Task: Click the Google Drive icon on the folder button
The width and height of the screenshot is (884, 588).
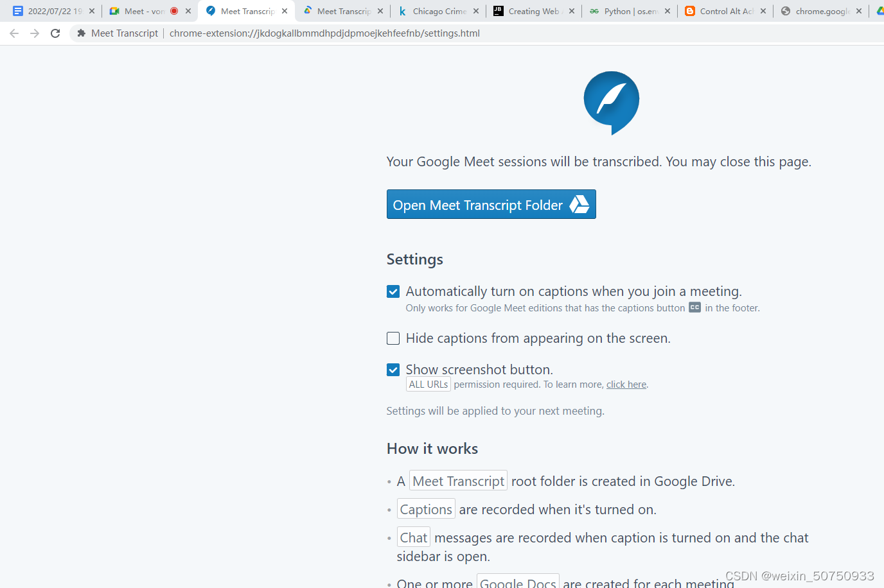Action: (x=579, y=204)
